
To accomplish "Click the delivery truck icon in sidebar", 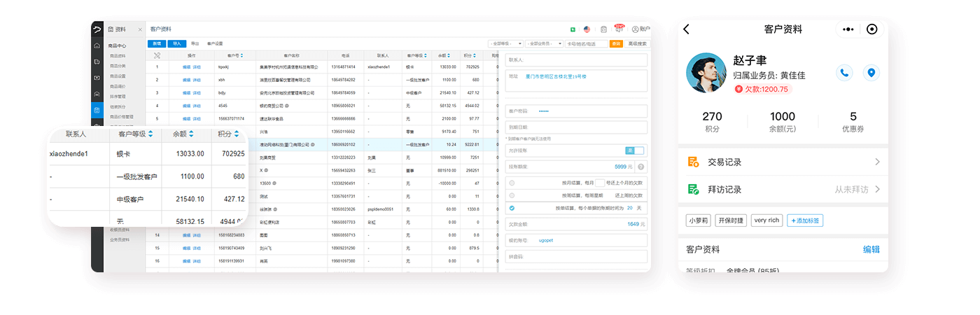I will [x=97, y=62].
